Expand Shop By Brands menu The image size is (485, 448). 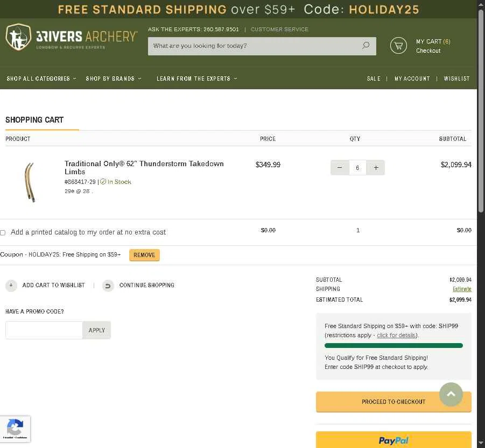[x=114, y=79]
